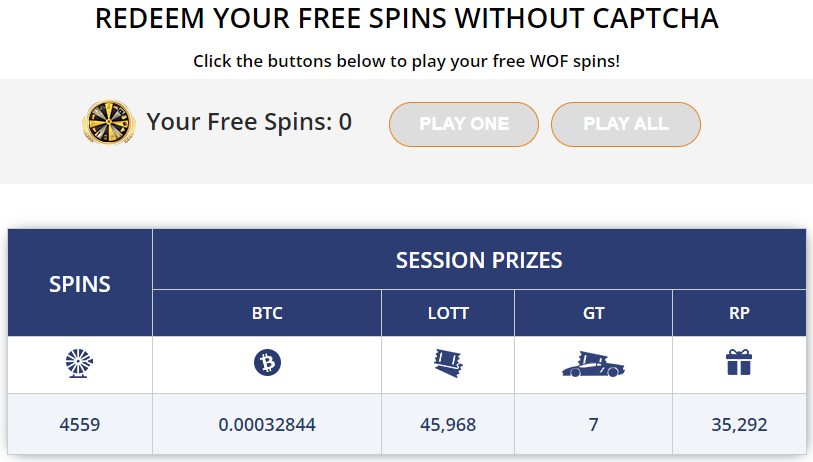Click the Golden Ticket sports car icon

click(593, 364)
